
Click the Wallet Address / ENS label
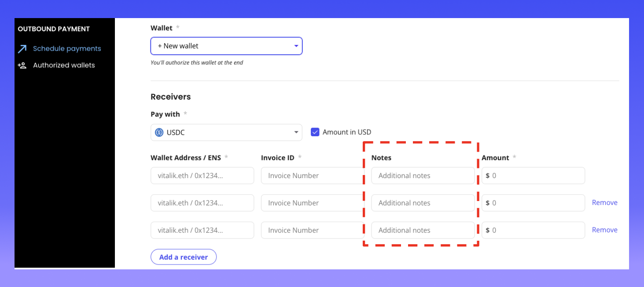[186, 158]
